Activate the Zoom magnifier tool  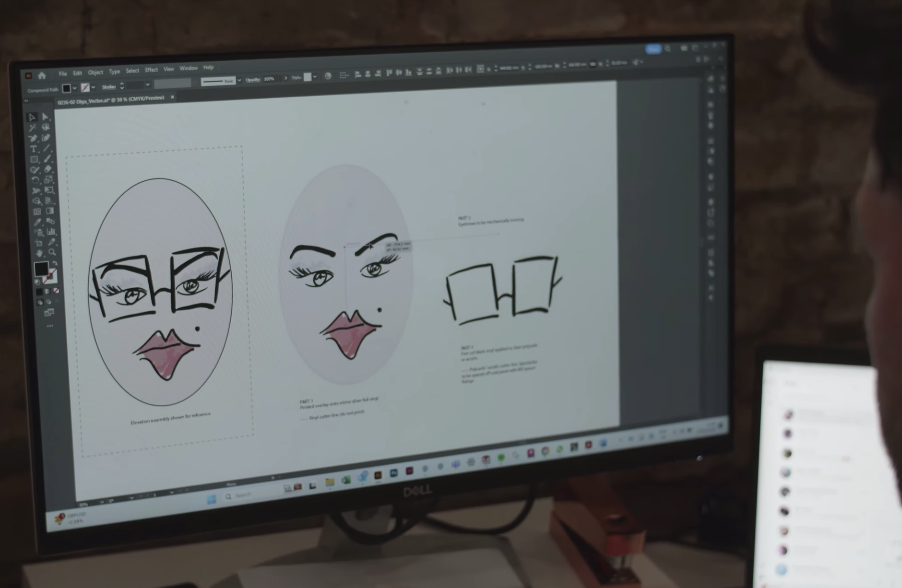coord(52,252)
